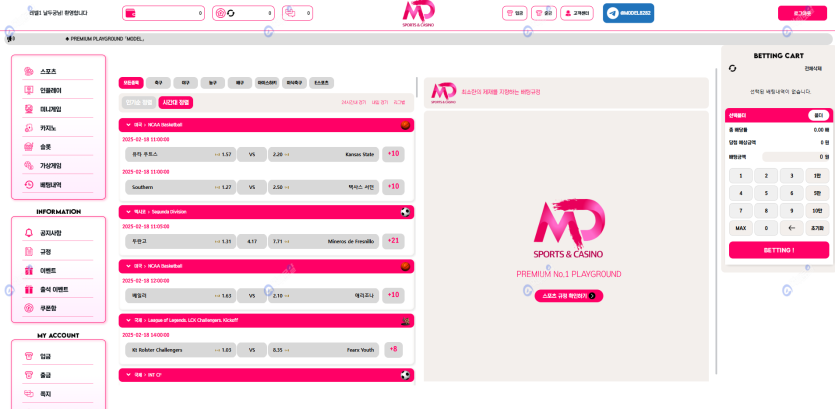The height and width of the screenshot is (409, 835).
Task: Click the announcement speaker icon in ticker
Action: (x=11, y=39)
